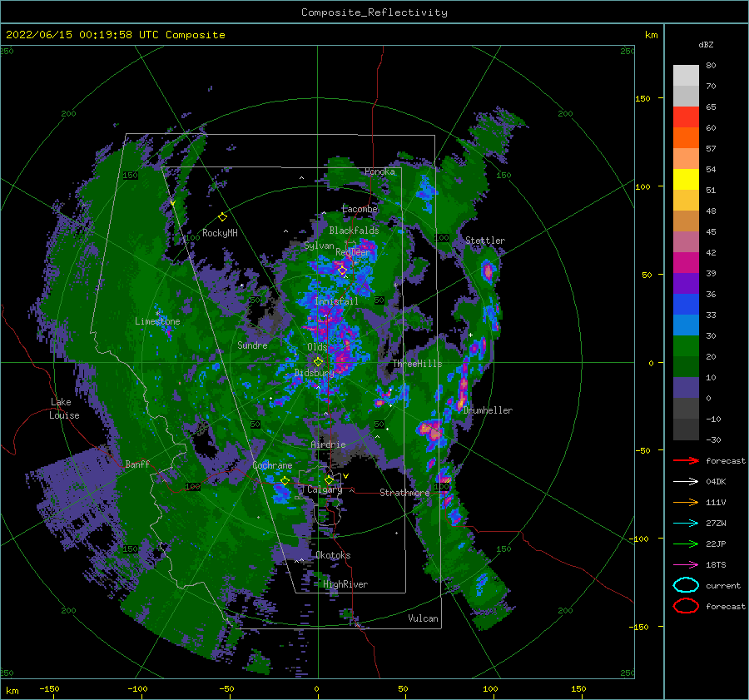This screenshot has width=749, height=700.
Task: Select the magenta swatch between 42 and 39
Action: pyautogui.click(x=686, y=263)
